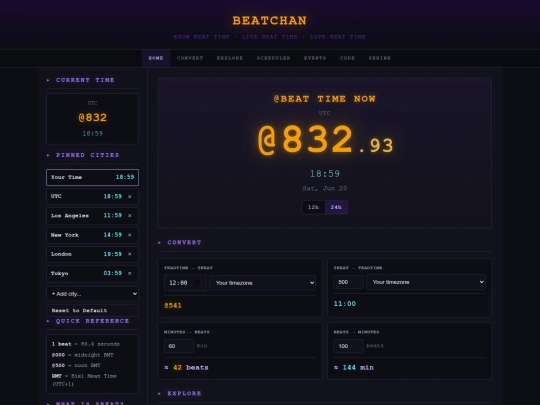Click the Quick Reference heading

92,321
